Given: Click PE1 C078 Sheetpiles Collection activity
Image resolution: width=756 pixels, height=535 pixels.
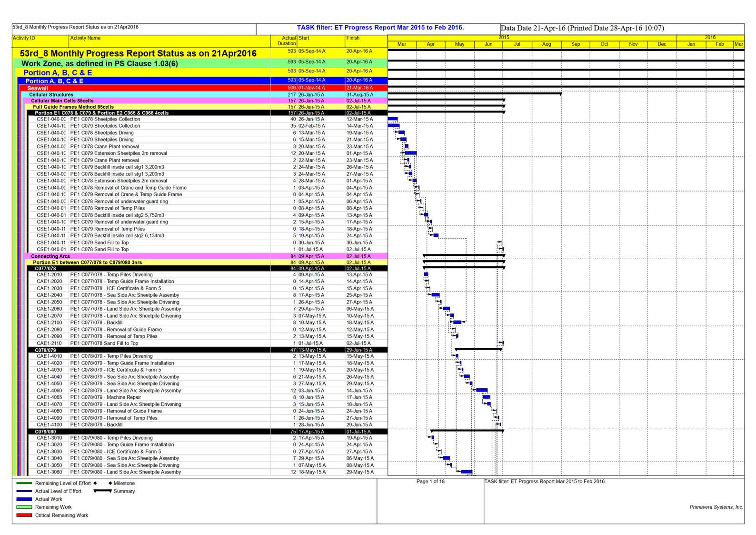Looking at the screenshot, I should [105, 120].
